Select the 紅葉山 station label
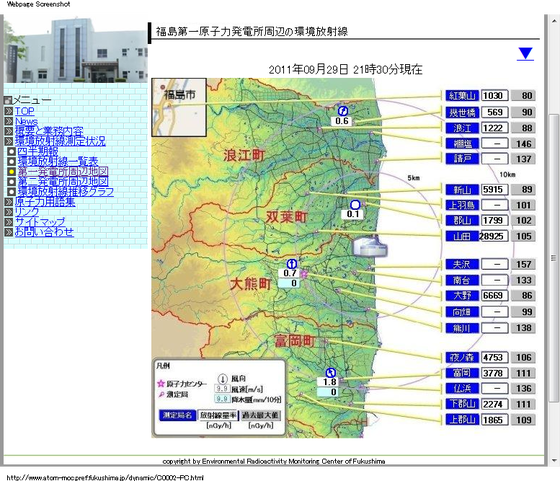The height and width of the screenshot is (481, 560). coord(462,96)
